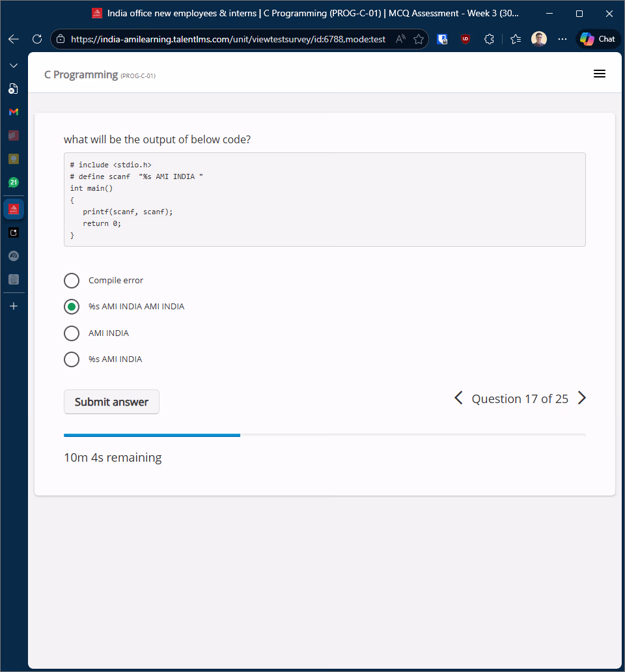Choose the "%s AMI INDIA" answer

72,359
